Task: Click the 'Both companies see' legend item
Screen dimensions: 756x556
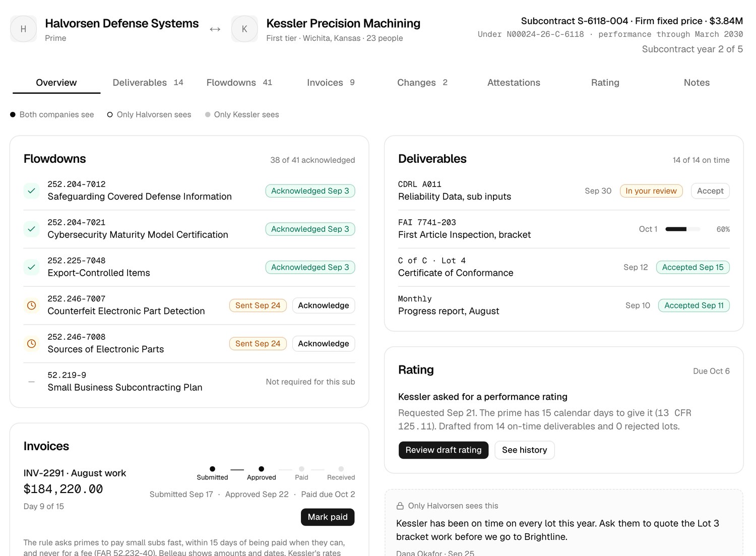Action: [x=52, y=114]
